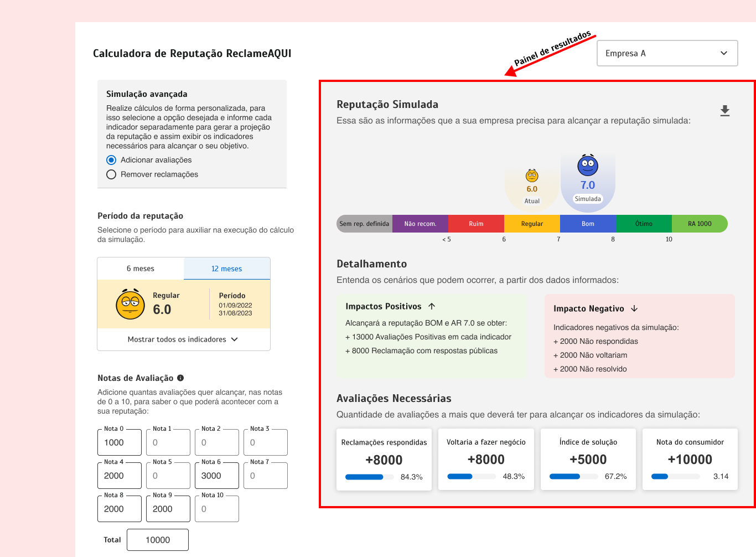The image size is (756, 557).
Task: Click '+ 13000 Avaliações Positivas em cada indicador'
Action: coord(428,337)
